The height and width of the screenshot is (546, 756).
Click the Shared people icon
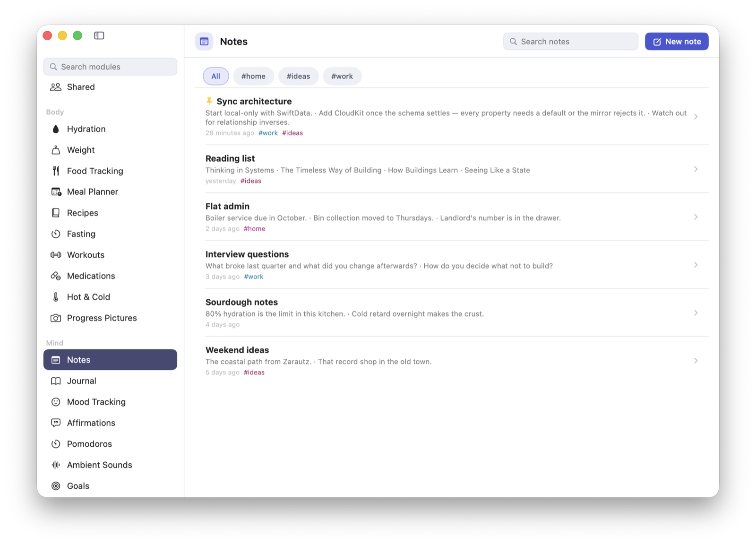click(56, 87)
